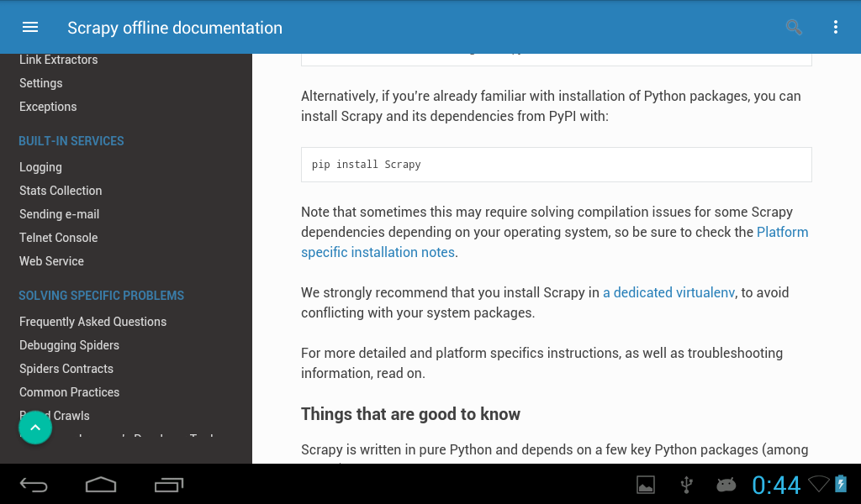This screenshot has width=861, height=504.
Task: Follow the dedicated virtualenv link
Action: [x=668, y=292]
